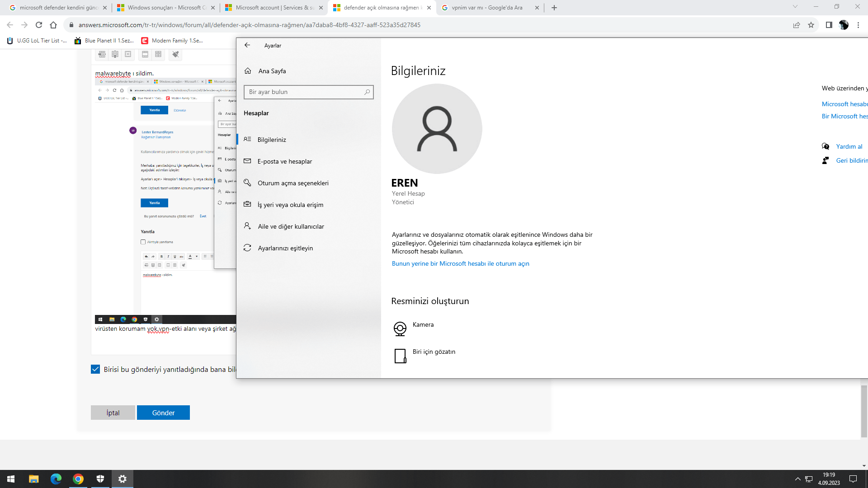This screenshot has width=868, height=488.
Task: Open Chrome three-dot menu
Action: 858,25
